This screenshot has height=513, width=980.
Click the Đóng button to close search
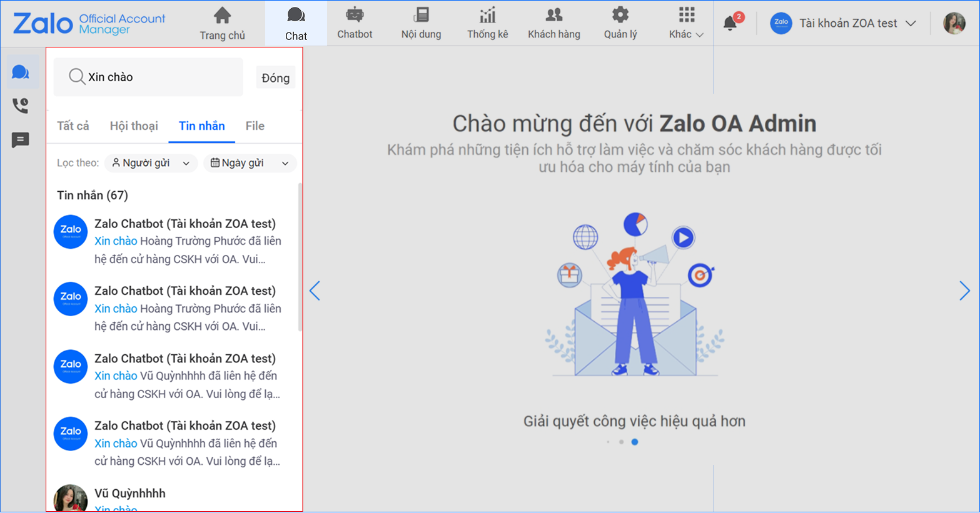pos(275,78)
